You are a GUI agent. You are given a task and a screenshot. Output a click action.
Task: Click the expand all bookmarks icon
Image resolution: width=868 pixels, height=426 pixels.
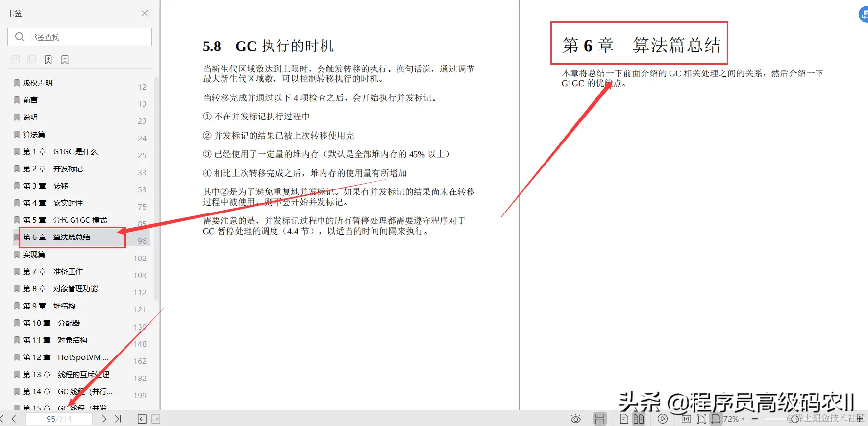(x=15, y=60)
